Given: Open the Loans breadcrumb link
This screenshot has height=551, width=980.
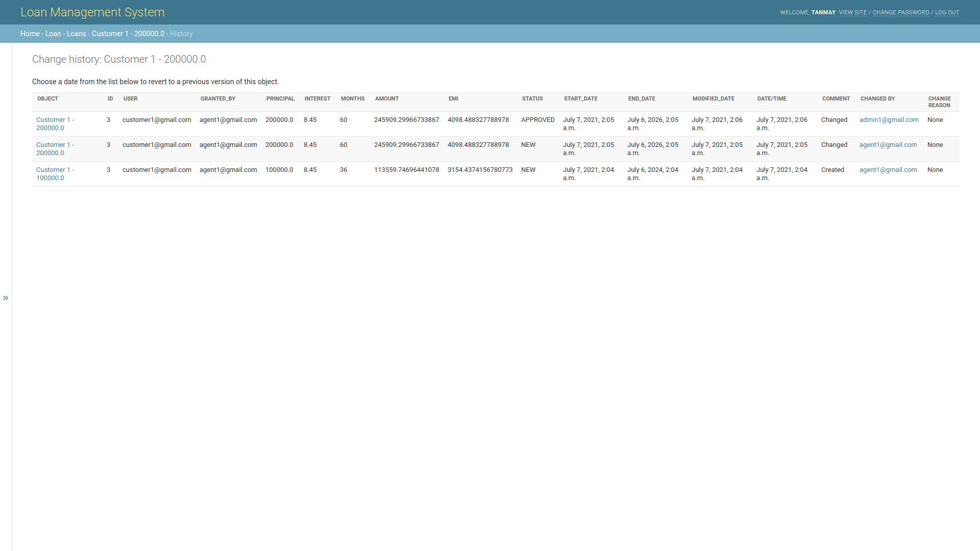Looking at the screenshot, I should (x=76, y=34).
